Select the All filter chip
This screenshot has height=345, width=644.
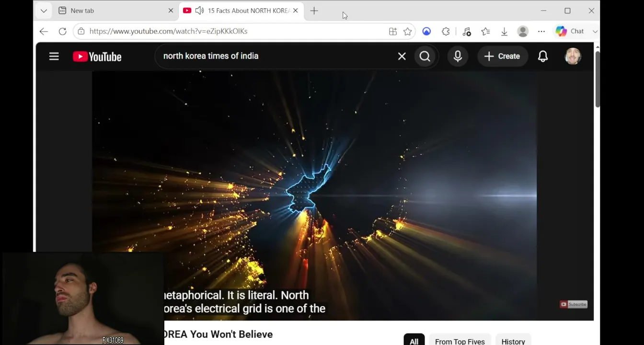click(x=414, y=341)
